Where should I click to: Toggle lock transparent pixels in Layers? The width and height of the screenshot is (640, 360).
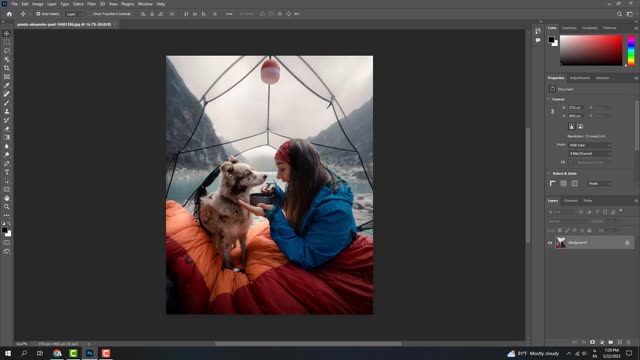(x=560, y=231)
